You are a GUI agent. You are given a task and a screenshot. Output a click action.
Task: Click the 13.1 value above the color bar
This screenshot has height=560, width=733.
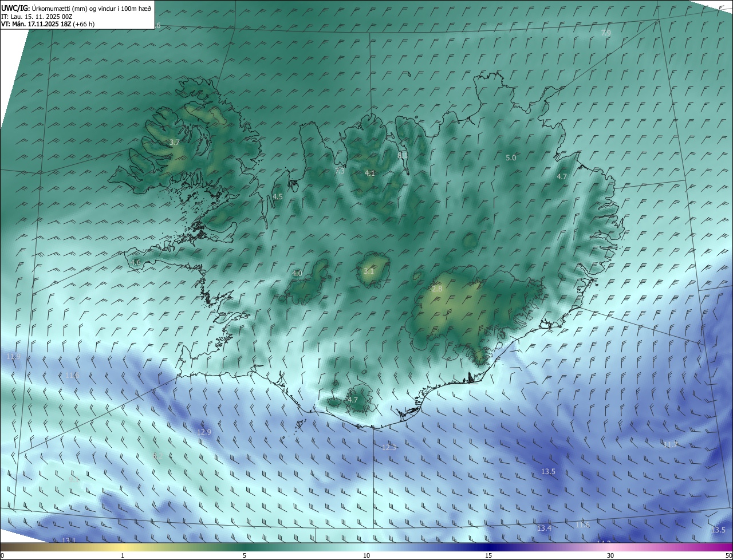click(69, 540)
